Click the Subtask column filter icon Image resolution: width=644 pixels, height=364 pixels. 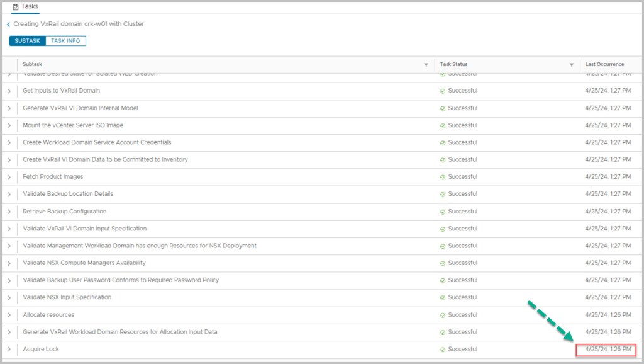(x=426, y=65)
